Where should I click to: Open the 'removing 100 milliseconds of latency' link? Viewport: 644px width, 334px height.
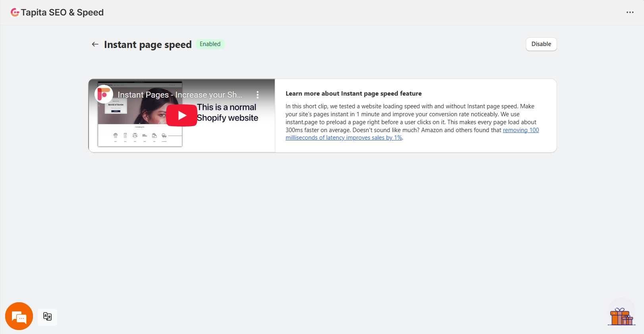pos(412,134)
